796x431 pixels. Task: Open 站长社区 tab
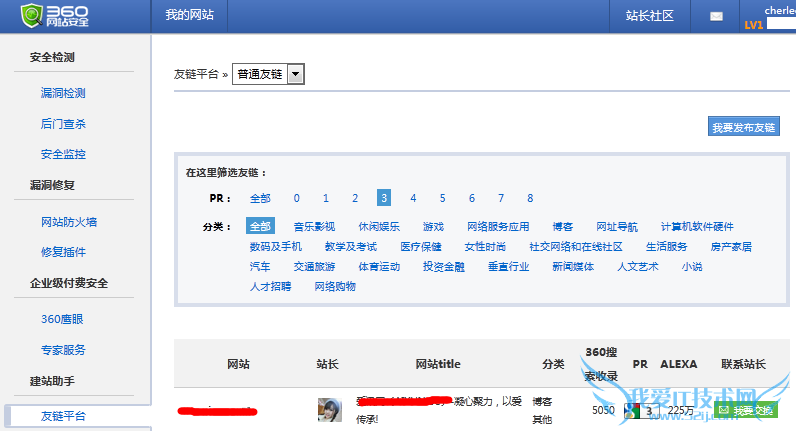650,16
